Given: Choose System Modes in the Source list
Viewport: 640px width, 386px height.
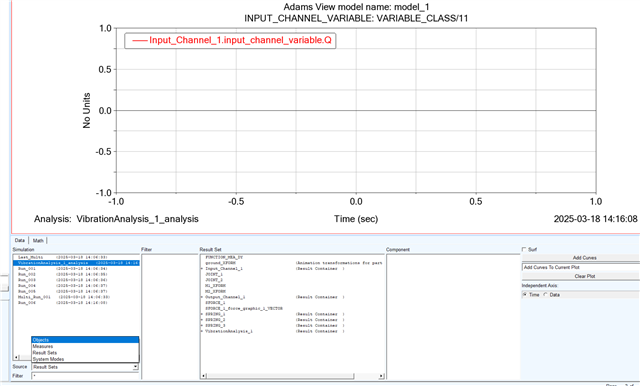Looking at the screenshot, I should 85,359.
